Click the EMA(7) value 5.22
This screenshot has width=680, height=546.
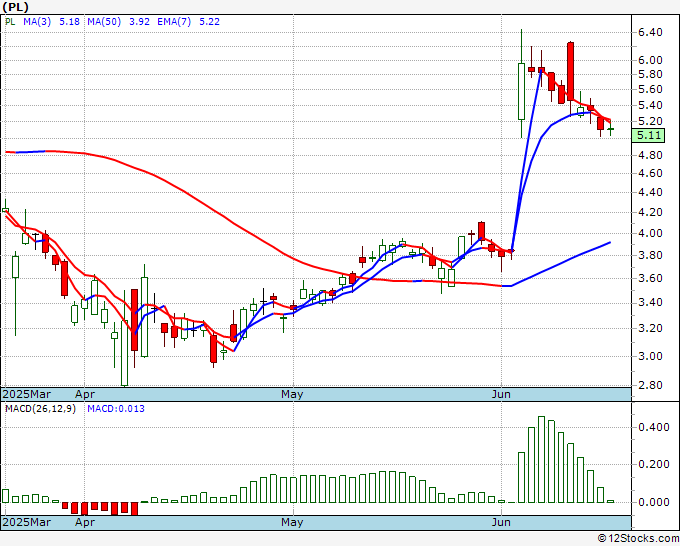[x=209, y=22]
